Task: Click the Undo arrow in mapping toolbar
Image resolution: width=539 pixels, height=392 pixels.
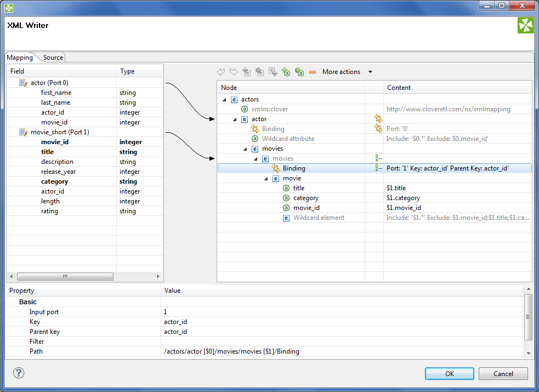Action: [220, 71]
